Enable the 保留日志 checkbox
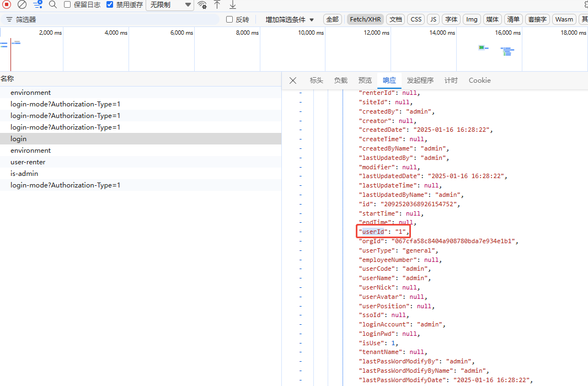Viewport: 588px width, 386px height. click(67, 4)
